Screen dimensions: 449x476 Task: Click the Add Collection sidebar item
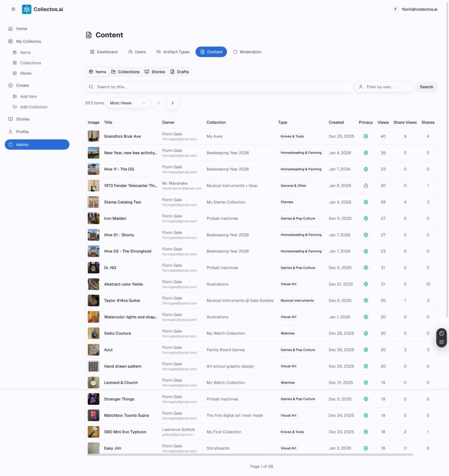(x=34, y=107)
